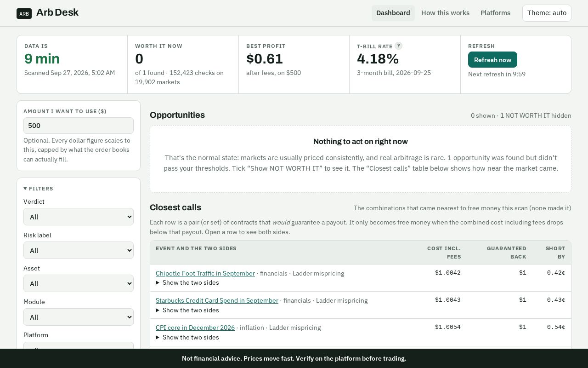Click the Short by column header
This screenshot has width=588, height=368.
point(555,253)
